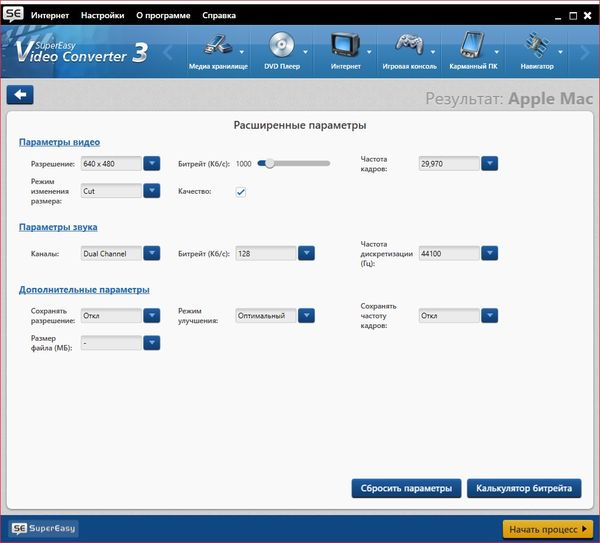Open the Сохранять частоту кадров dropdown
Image resolution: width=600 pixels, height=543 pixels.
point(490,316)
